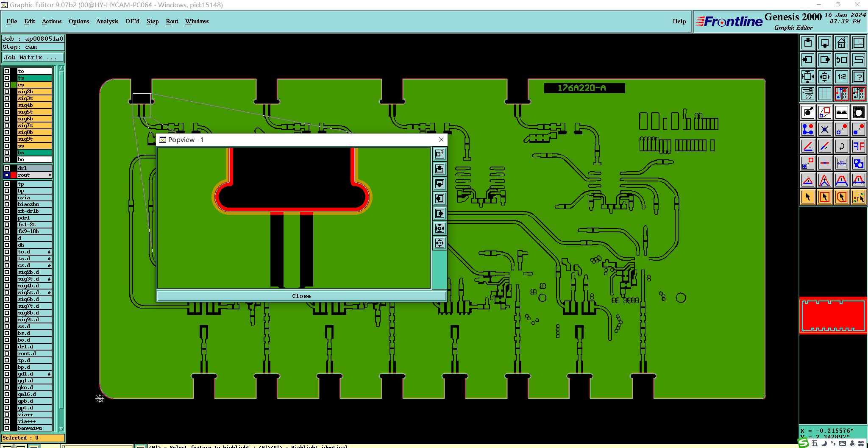
Task: Toggle visibility box for layer drl
Action: (7, 168)
